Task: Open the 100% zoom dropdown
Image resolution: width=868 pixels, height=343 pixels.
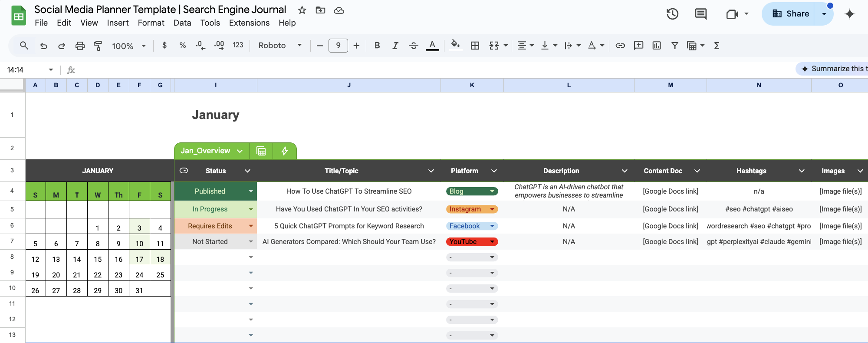Action: (x=129, y=46)
